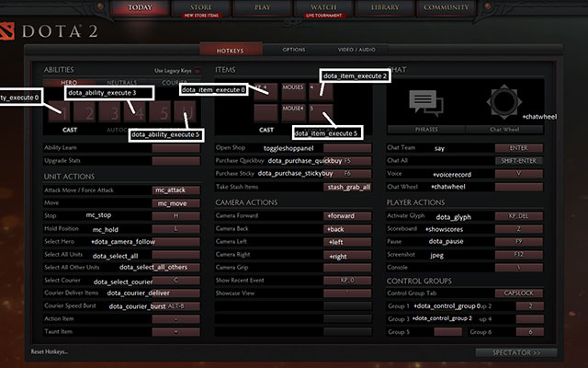
Task: Click the Phrases speech-bubble icon
Action: [426, 103]
